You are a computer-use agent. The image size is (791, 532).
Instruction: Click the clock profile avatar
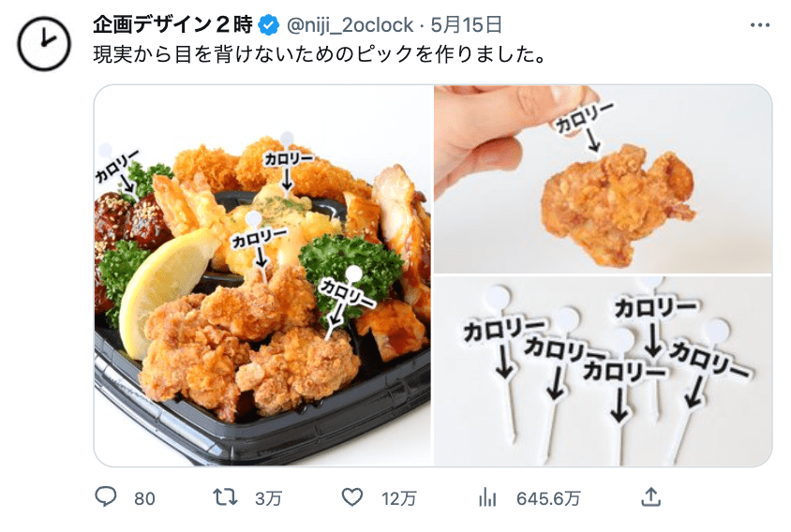click(44, 43)
